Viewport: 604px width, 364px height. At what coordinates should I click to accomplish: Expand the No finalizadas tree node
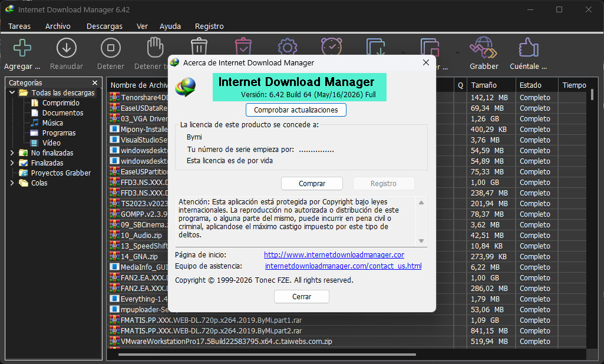point(12,153)
